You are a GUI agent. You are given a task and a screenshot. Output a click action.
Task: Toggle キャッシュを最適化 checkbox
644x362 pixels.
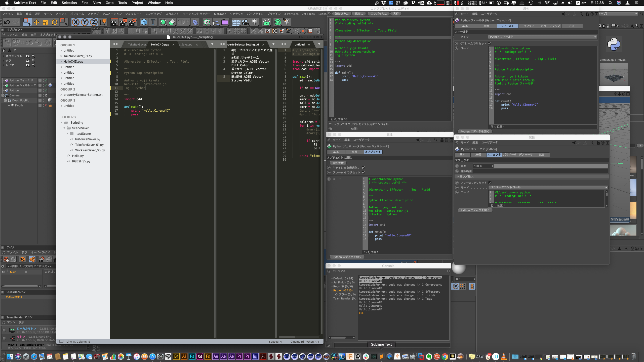coord(363,168)
